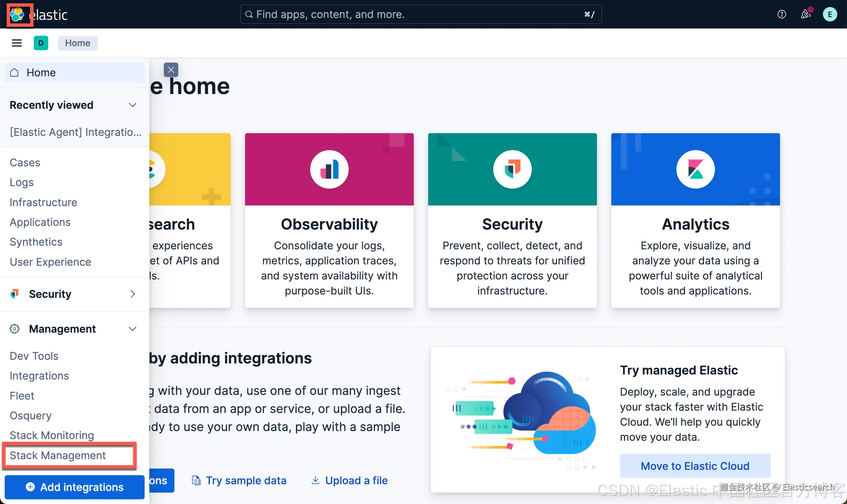This screenshot has height=504, width=847.
Task: Click the Elastic logo icon
Action: [17, 14]
